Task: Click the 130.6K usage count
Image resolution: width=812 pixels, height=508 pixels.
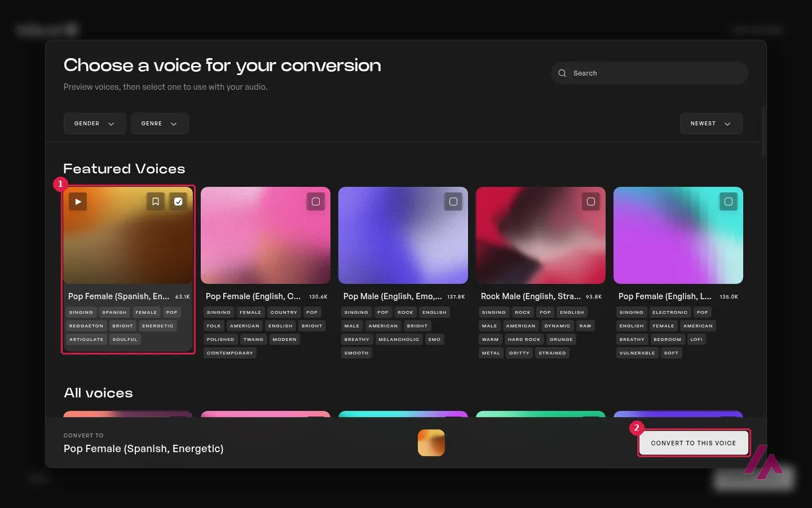Action: tap(318, 297)
